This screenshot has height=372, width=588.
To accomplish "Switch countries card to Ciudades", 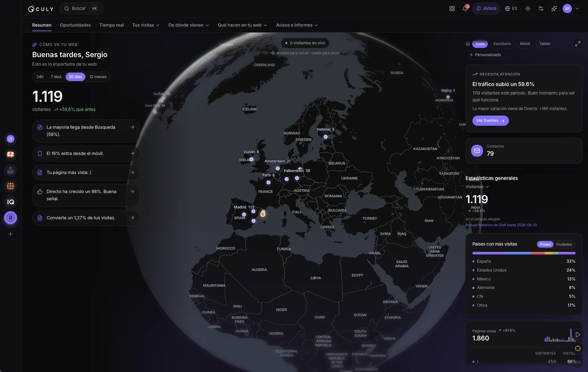I will (x=564, y=244).
